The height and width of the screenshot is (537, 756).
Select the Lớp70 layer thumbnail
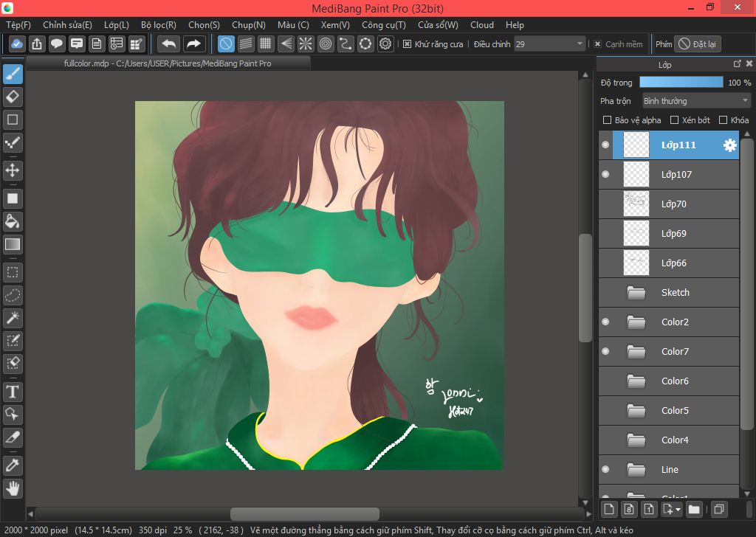pyautogui.click(x=636, y=204)
